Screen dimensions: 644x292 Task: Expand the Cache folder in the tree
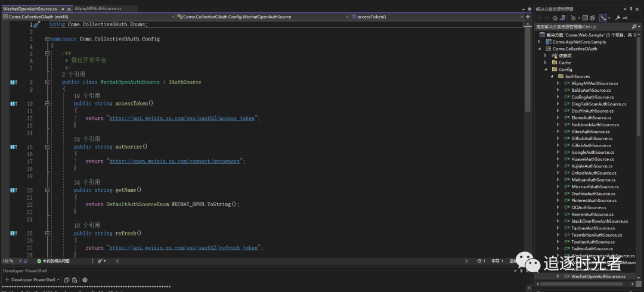click(546, 63)
